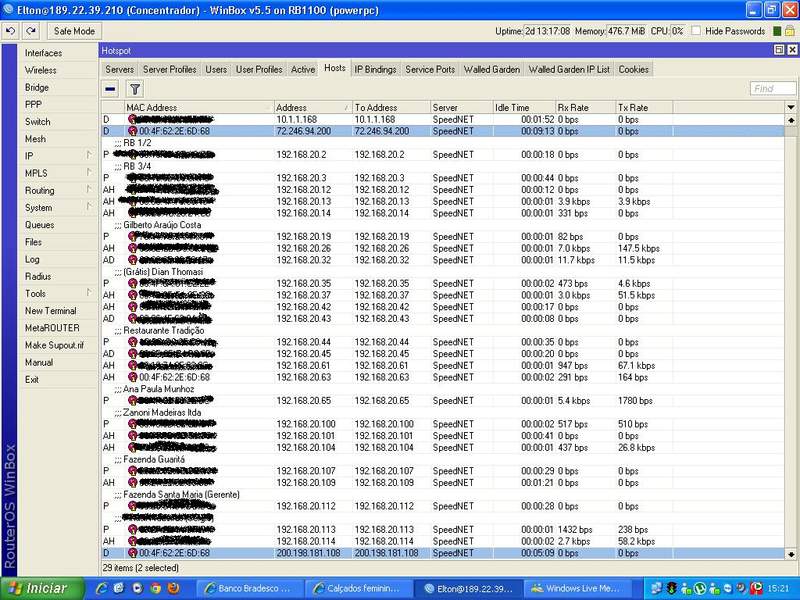
Task: Open the Service Ports tab
Action: pos(430,69)
